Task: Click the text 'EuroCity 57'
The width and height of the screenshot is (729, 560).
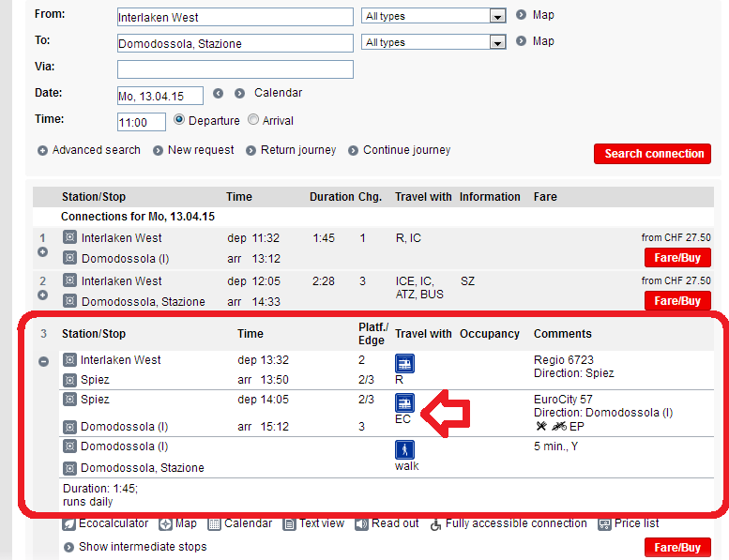Action: (x=563, y=400)
